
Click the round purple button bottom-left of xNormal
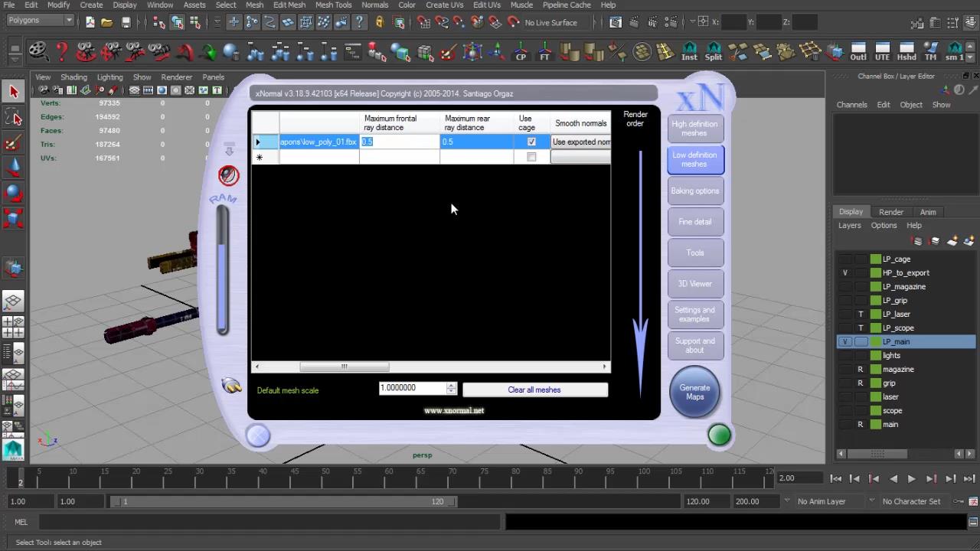(258, 435)
